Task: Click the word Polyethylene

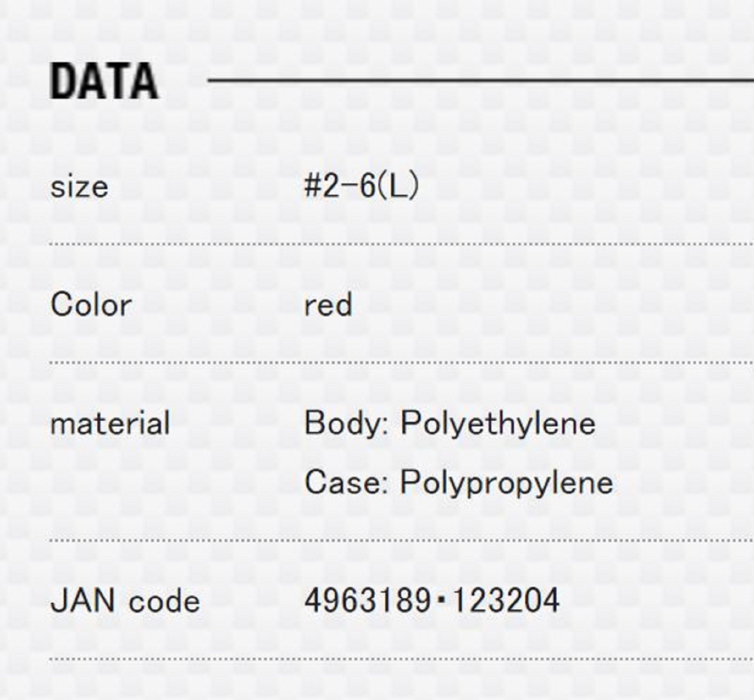Action: tap(498, 423)
